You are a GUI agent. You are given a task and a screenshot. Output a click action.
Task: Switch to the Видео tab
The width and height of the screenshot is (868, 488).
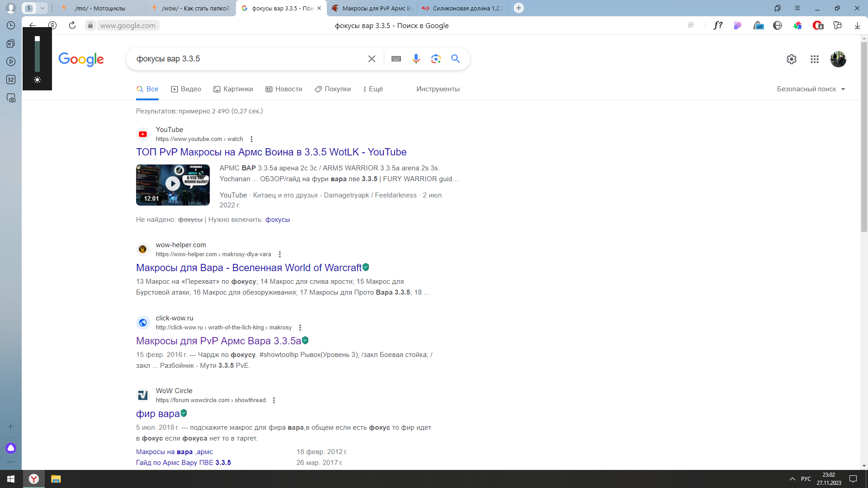(x=186, y=89)
